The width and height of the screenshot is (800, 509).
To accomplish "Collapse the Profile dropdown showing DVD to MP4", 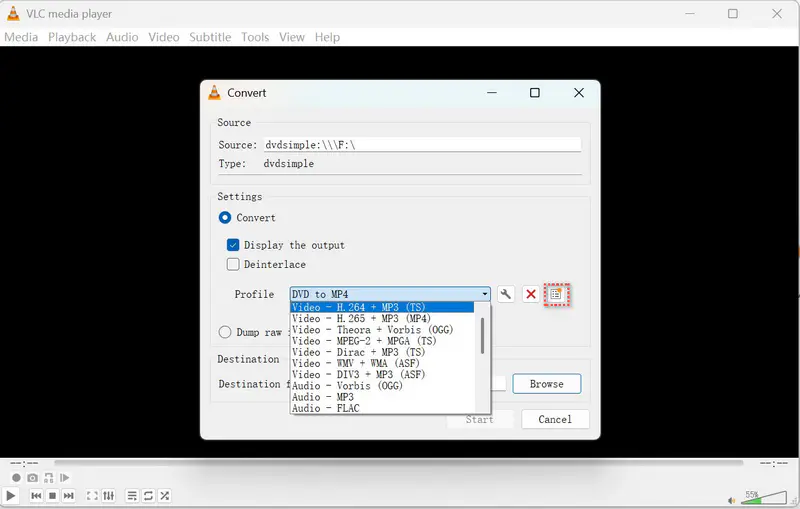I will [390, 294].
